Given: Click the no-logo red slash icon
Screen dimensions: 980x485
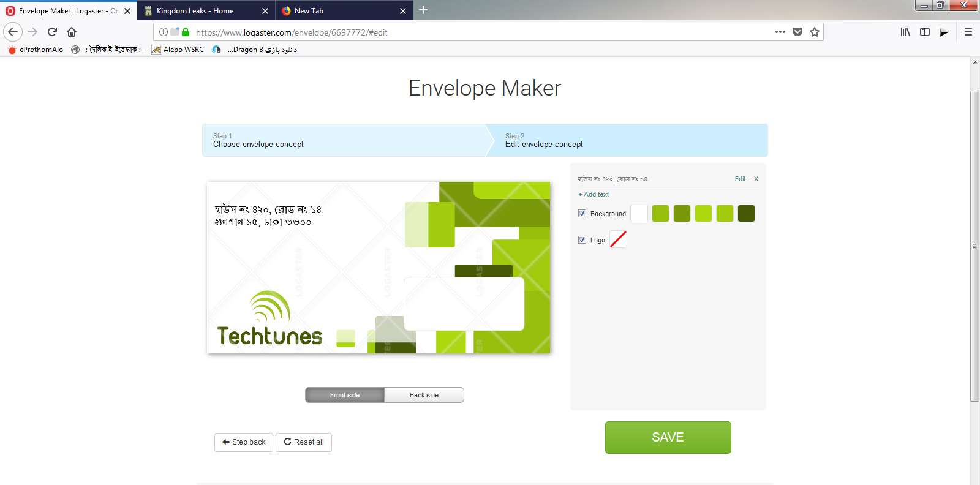Looking at the screenshot, I should 619,239.
